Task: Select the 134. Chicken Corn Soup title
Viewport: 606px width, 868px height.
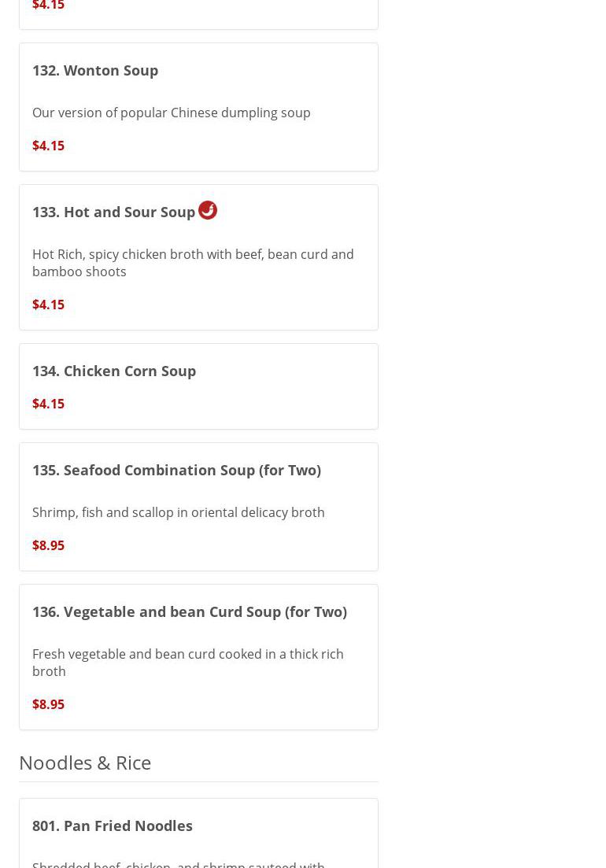Action: pyautogui.click(x=114, y=371)
